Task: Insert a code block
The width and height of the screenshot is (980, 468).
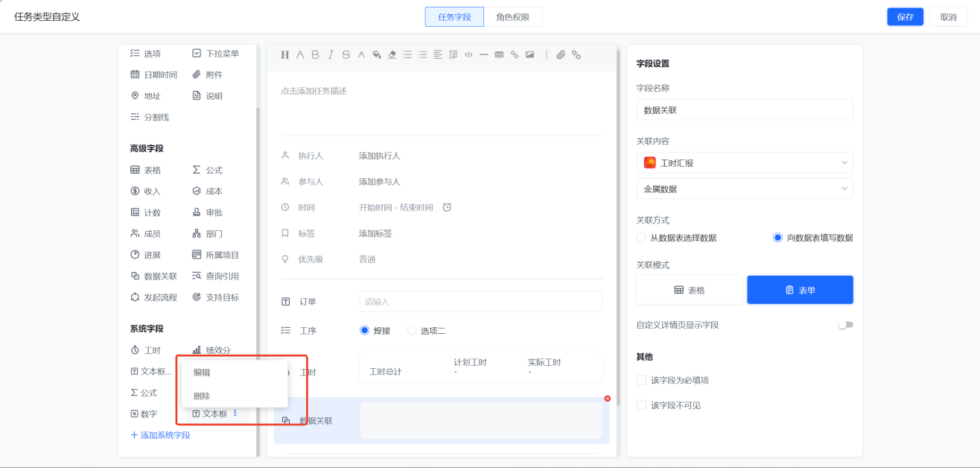Action: [x=468, y=54]
